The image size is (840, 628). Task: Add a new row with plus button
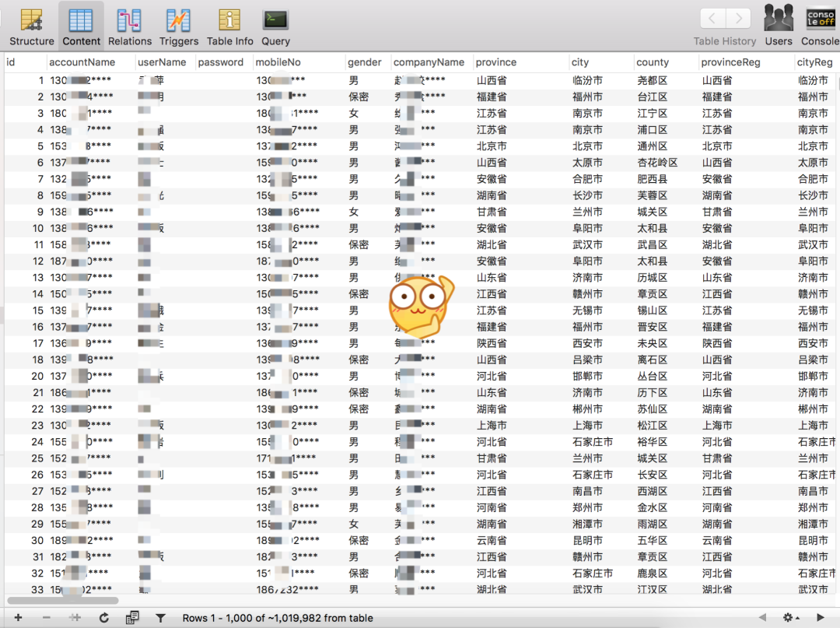coord(19,618)
